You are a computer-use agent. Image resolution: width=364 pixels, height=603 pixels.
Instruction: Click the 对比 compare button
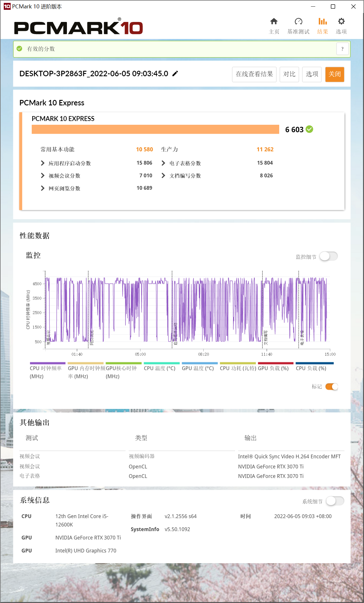[x=289, y=74]
